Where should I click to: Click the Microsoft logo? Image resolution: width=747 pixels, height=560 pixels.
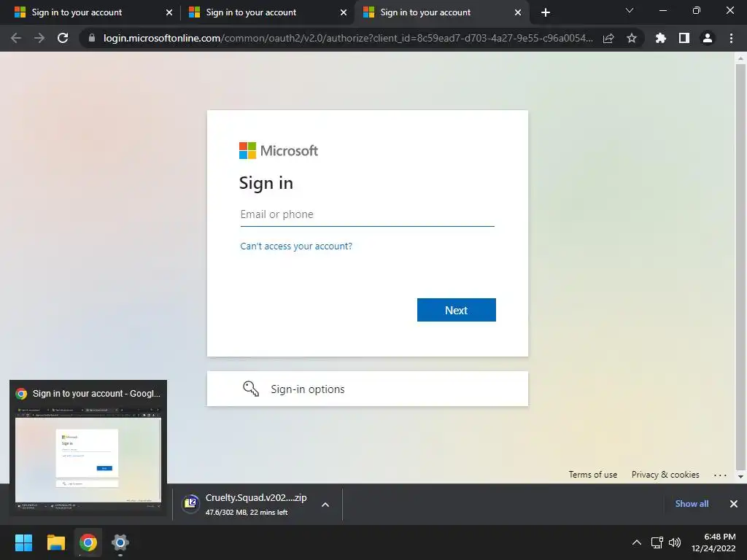[279, 150]
